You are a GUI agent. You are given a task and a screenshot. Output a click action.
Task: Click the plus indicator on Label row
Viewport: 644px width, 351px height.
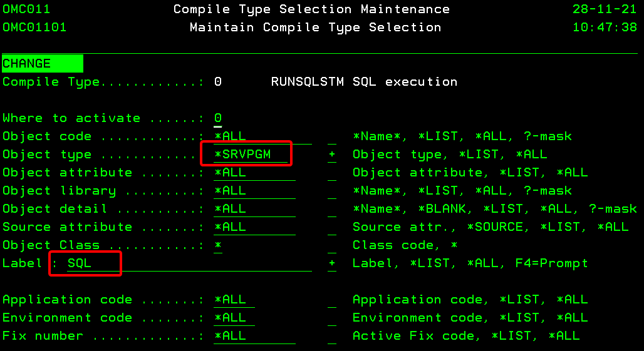(x=331, y=263)
